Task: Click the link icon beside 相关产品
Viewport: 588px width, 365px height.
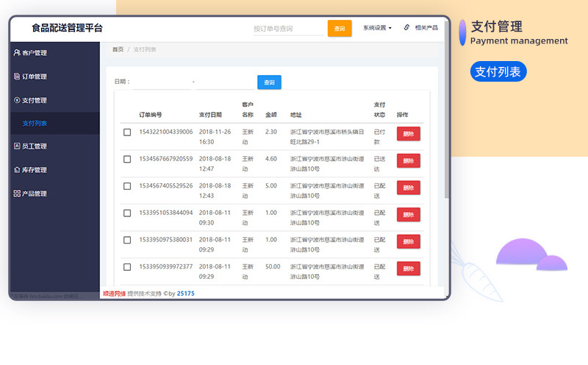Action: [x=406, y=27]
